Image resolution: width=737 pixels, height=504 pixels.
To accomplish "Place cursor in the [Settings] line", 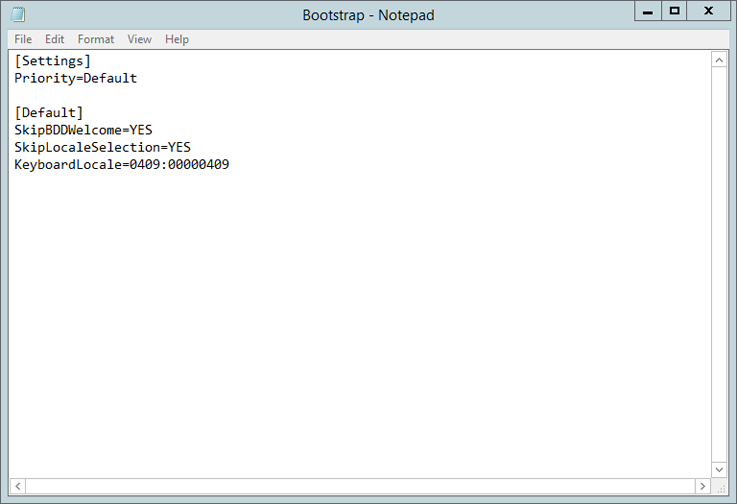I will point(52,61).
